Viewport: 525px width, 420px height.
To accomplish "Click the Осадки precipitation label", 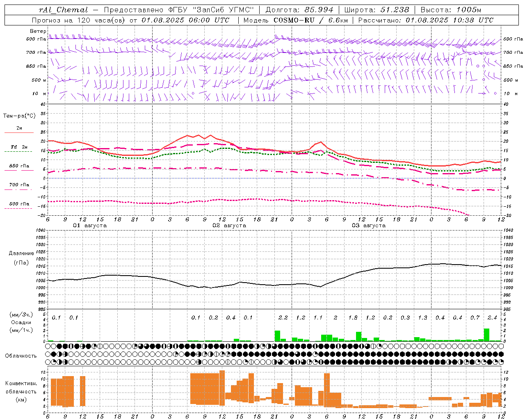I will (21, 322).
